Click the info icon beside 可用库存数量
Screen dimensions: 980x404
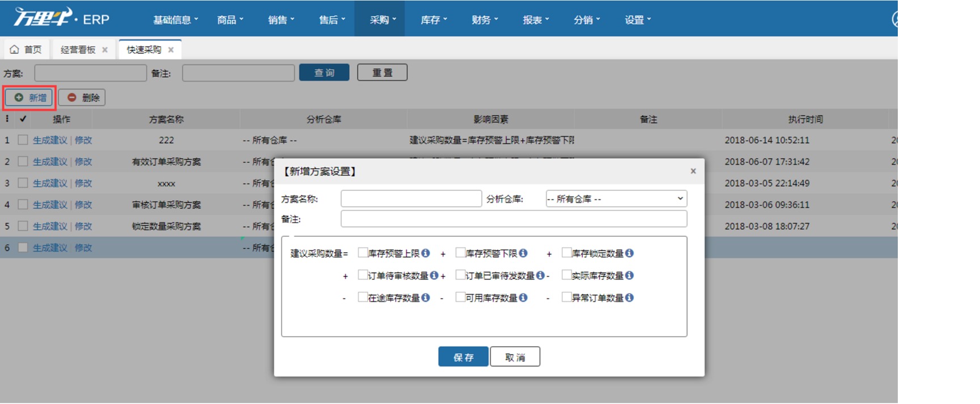523,297
